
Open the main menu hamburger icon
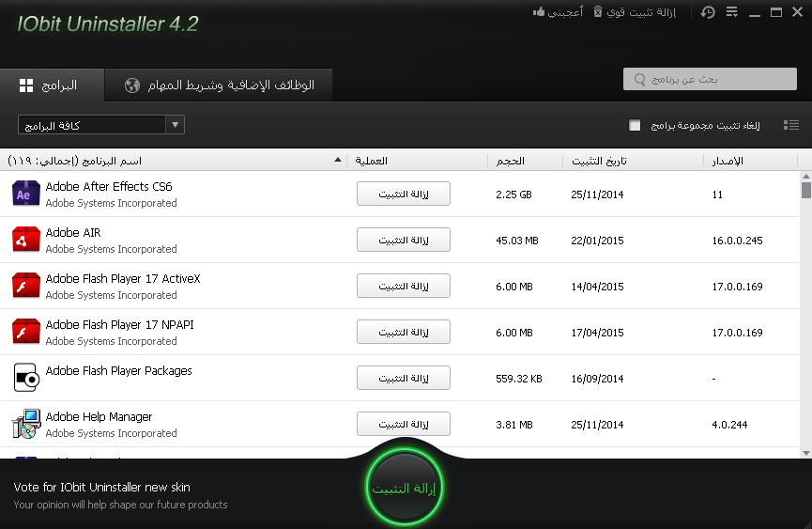click(x=731, y=11)
